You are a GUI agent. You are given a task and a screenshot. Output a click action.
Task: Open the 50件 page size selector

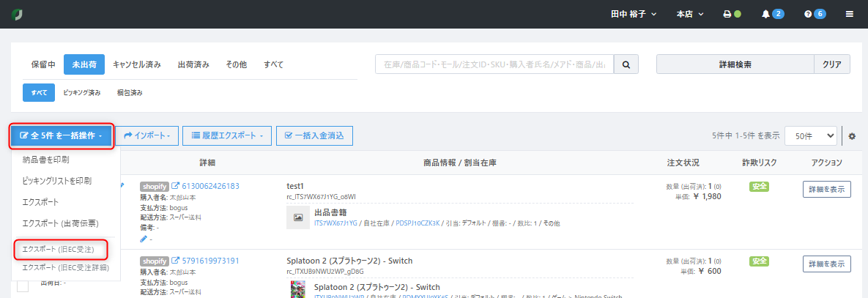tap(811, 135)
